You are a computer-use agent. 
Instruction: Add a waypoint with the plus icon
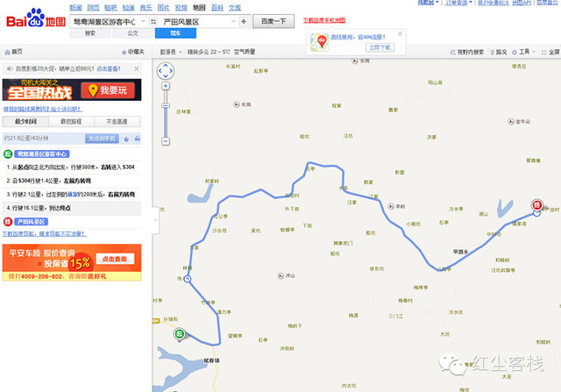pos(244,21)
